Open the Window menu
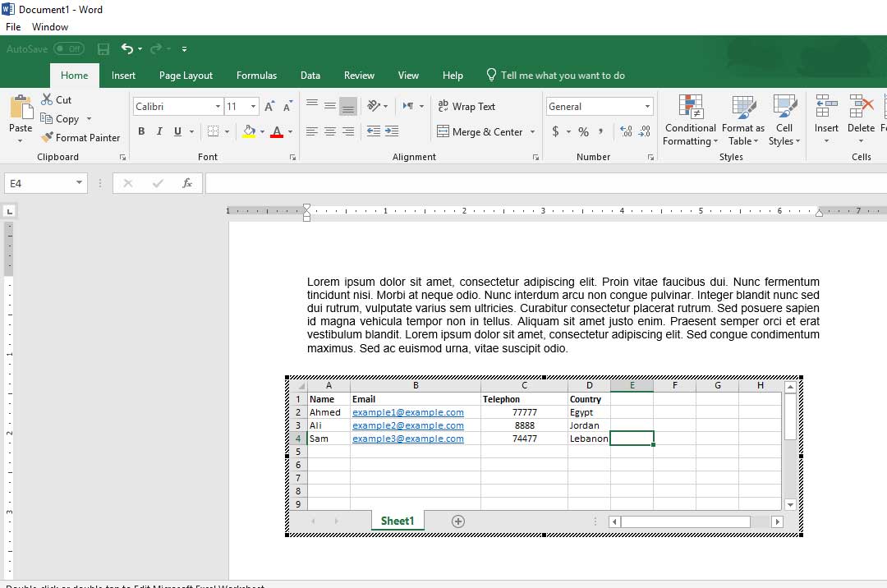Screen dimensions: 887x588 50,27
